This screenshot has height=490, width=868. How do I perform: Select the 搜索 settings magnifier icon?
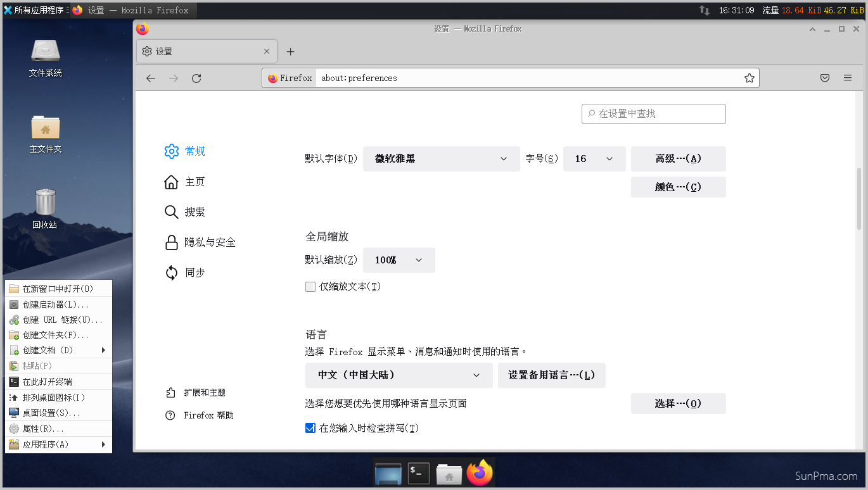[x=171, y=211]
